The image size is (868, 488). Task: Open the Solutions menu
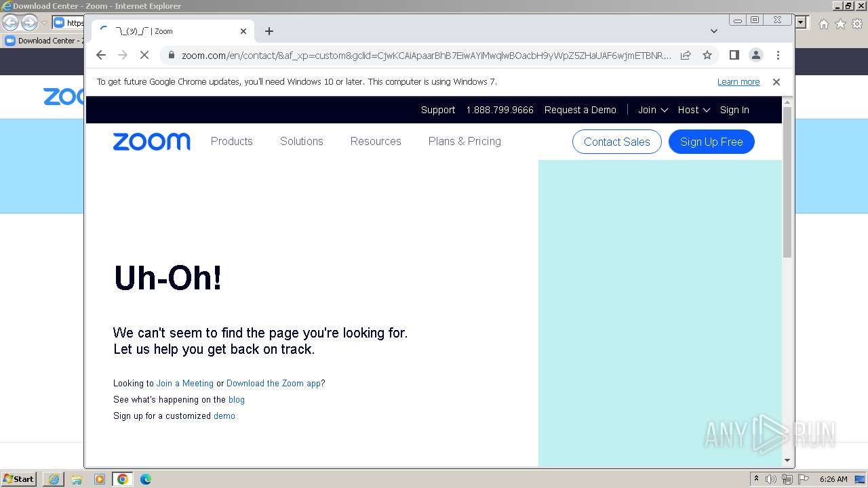(x=302, y=141)
